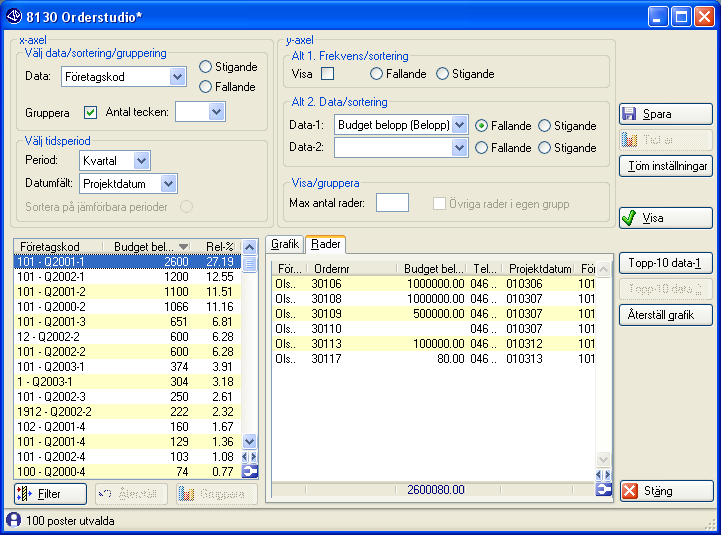The width and height of the screenshot is (721, 535).
Task: Select row 1 - Q2003-1
Action: [128, 382]
